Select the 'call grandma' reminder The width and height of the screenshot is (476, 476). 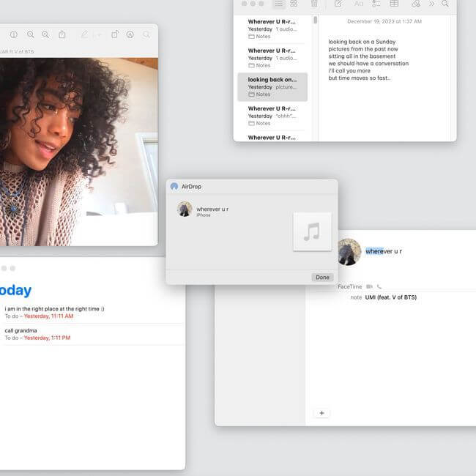(x=21, y=330)
